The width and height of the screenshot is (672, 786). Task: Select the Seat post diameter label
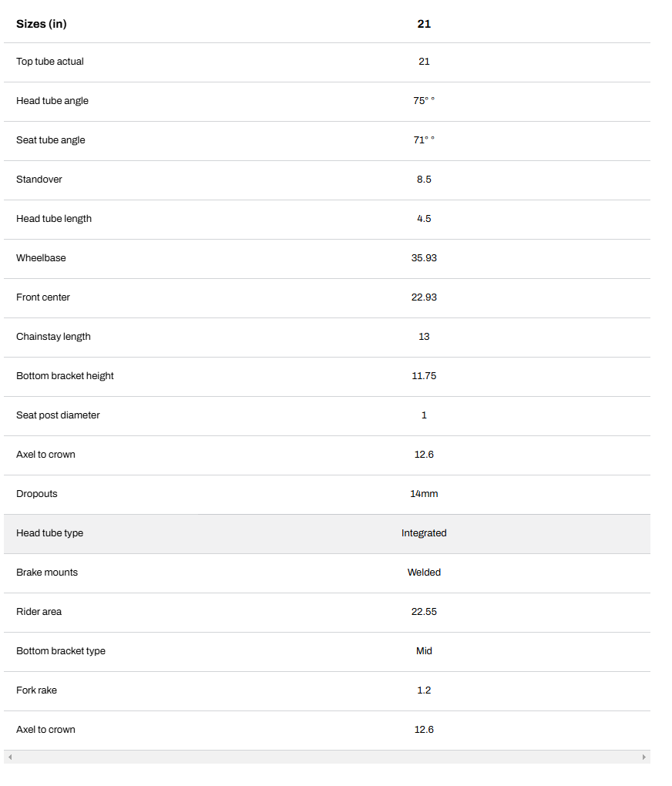(58, 415)
